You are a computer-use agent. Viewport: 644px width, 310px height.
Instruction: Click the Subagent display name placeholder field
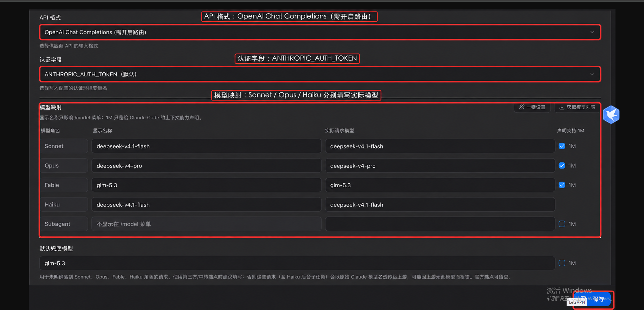[206, 224]
